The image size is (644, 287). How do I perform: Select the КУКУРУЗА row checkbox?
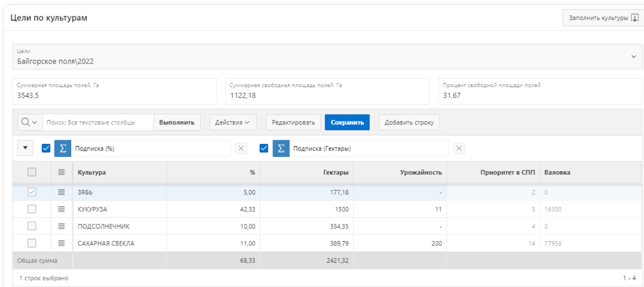click(32, 209)
